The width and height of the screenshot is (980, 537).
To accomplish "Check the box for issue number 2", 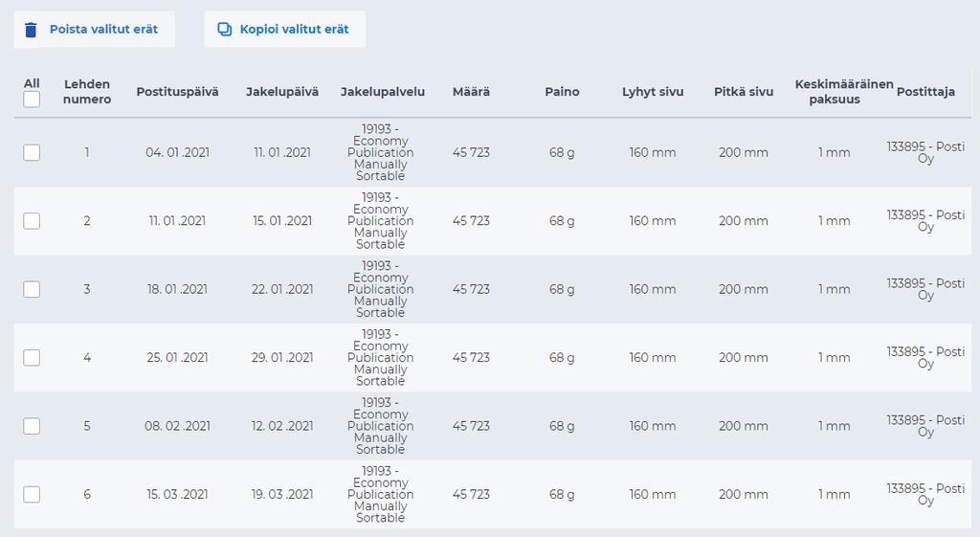I will pos(32,221).
